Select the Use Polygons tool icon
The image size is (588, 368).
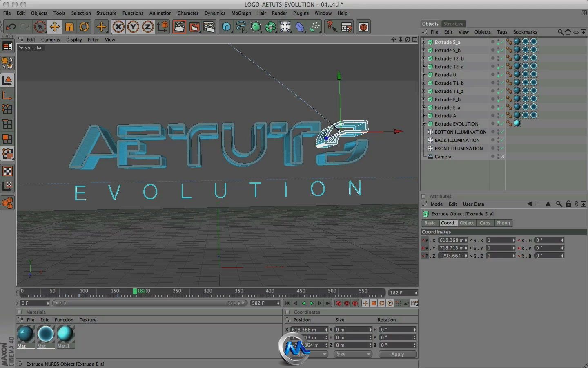pyautogui.click(x=7, y=139)
